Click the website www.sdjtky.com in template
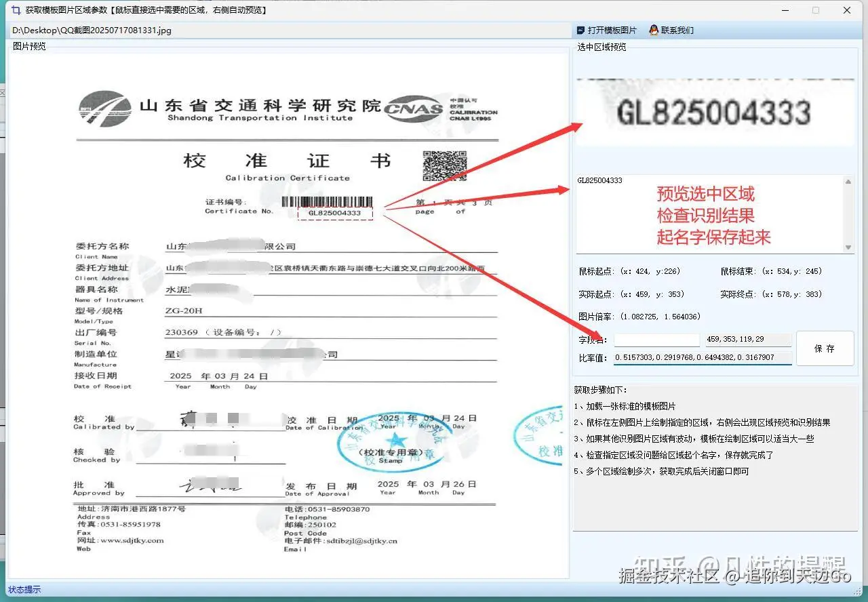Image resolution: width=868 pixels, height=602 pixels. click(x=132, y=540)
